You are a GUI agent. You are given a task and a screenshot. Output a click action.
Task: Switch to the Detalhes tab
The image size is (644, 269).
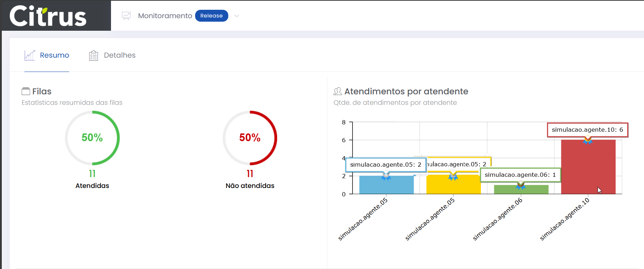tap(119, 55)
